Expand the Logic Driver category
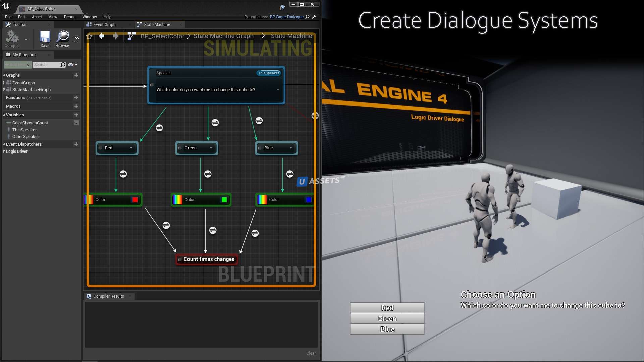Image resolution: width=644 pixels, height=362 pixels. (x=4, y=151)
